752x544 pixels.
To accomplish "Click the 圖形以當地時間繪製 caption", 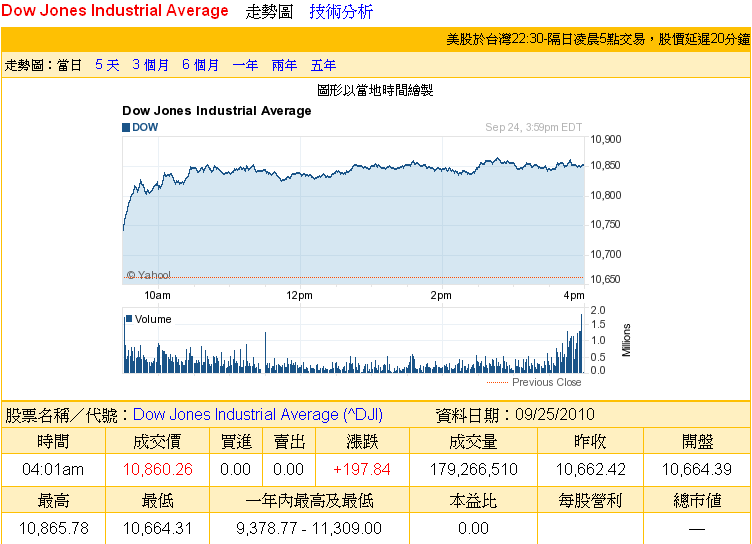I will point(375,90).
